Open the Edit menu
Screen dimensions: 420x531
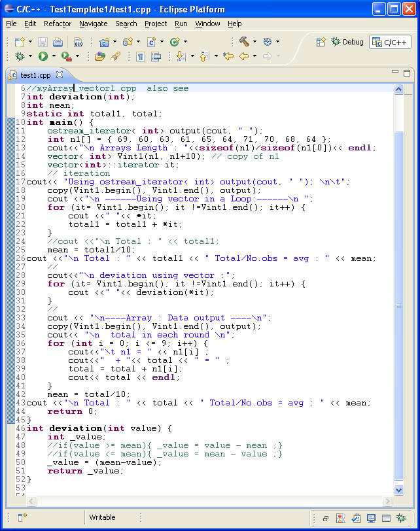tap(30, 24)
